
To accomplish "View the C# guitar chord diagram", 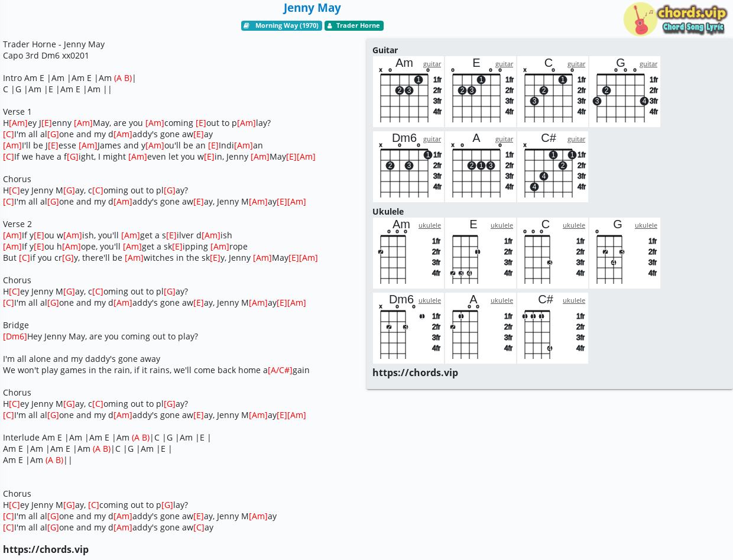I will click(553, 167).
